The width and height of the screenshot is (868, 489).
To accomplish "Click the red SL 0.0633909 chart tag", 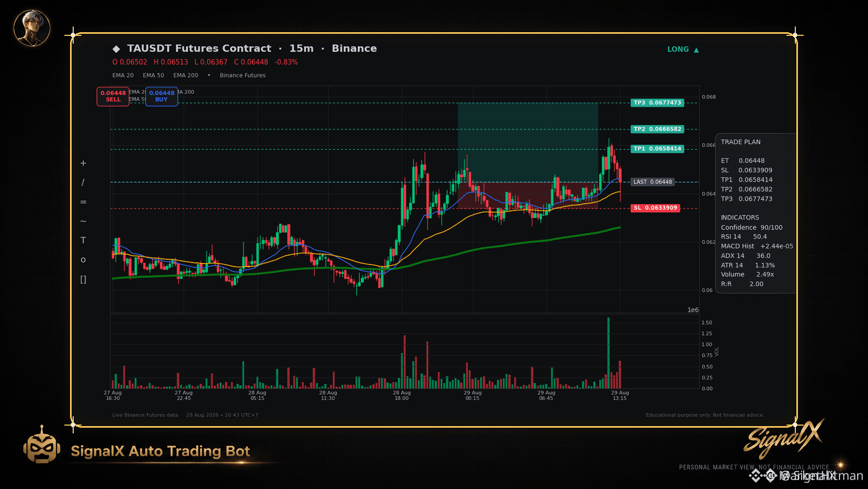I will click(x=656, y=208).
